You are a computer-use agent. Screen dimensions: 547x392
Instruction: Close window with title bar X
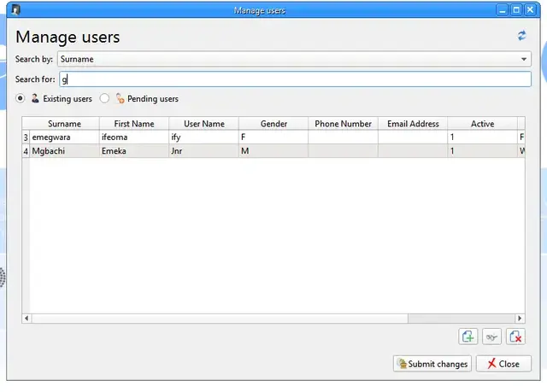coord(530,9)
